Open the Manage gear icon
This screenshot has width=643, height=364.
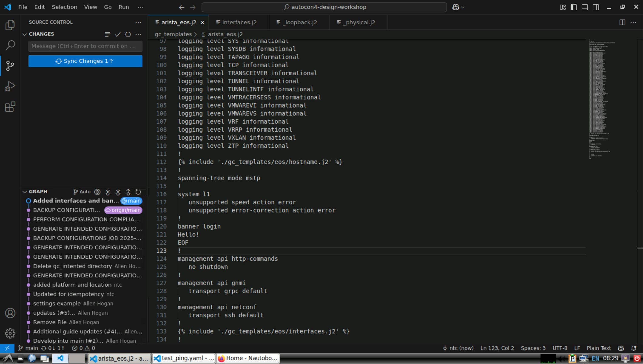(10, 333)
